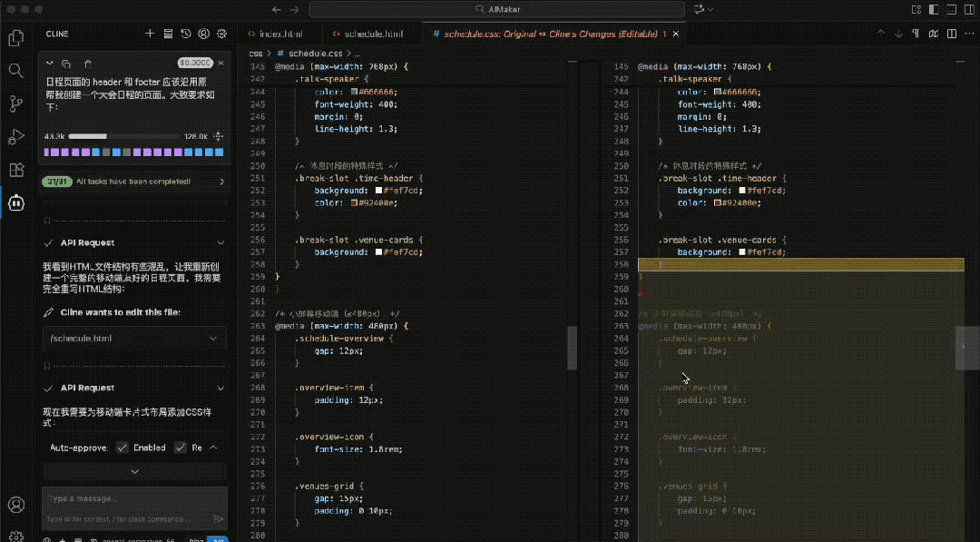This screenshot has width=980, height=542.
Task: Click the #92400e color swatch in left editor
Action: click(x=355, y=203)
